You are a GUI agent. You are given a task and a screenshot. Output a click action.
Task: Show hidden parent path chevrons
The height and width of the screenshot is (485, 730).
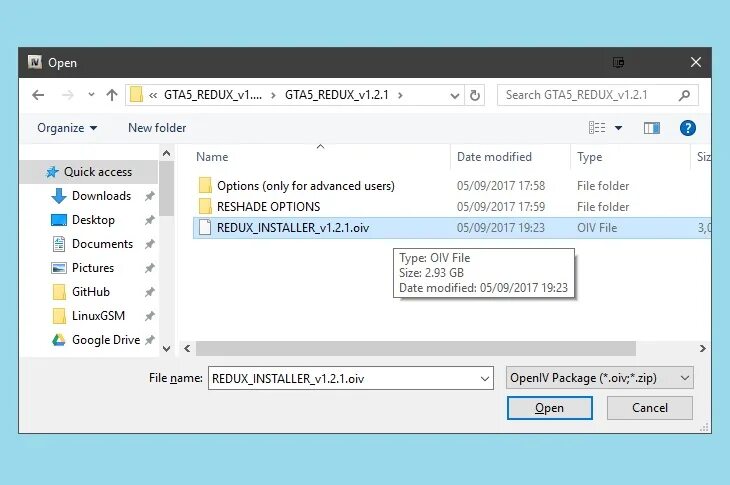coord(153,95)
